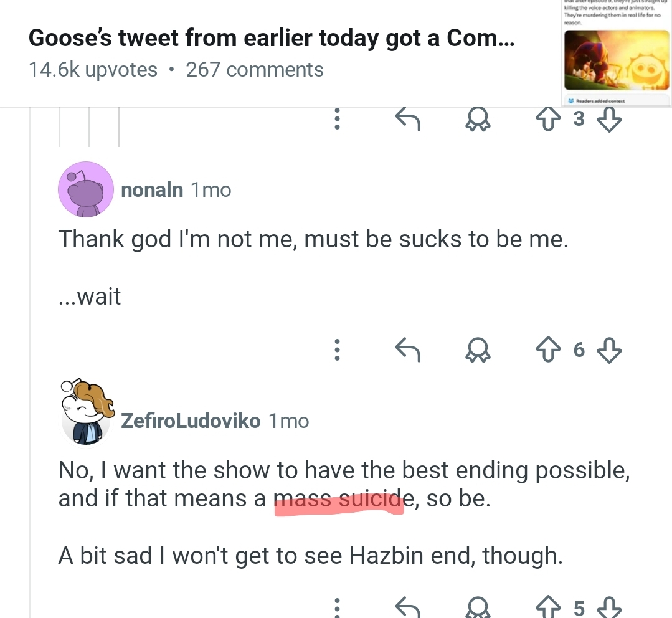The width and height of the screenshot is (672, 618).
Task: Downvote the nonaln comment
Action: click(610, 351)
